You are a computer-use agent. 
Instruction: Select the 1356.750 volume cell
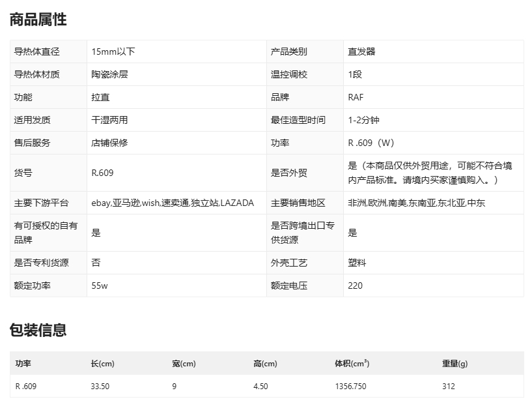pyautogui.click(x=350, y=386)
